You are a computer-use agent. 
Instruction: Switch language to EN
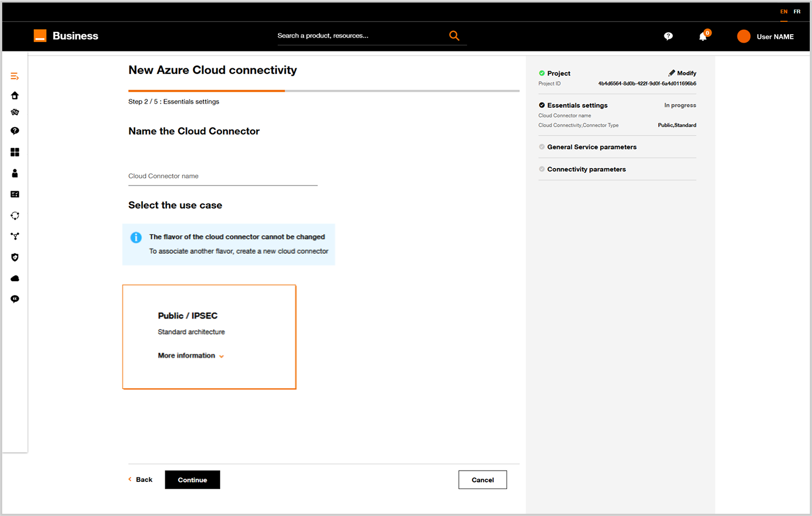(783, 12)
